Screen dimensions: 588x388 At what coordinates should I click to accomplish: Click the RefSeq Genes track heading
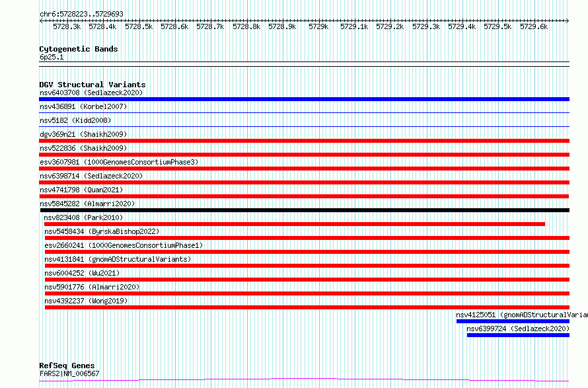point(67,366)
